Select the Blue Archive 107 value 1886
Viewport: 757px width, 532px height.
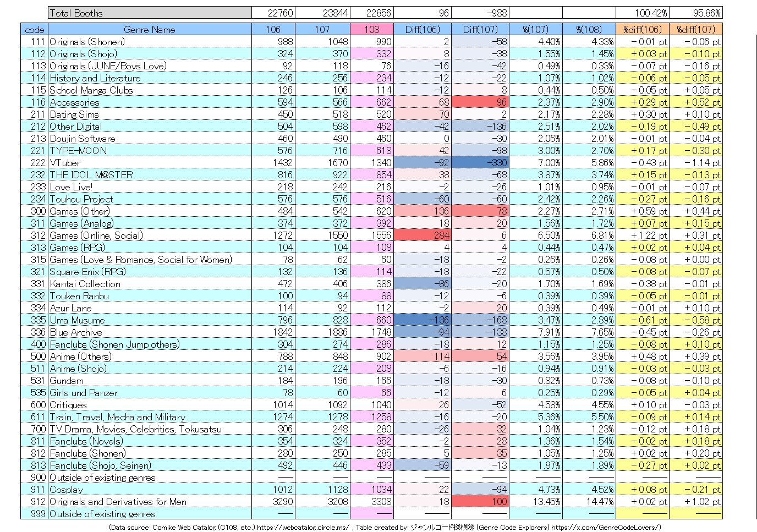322,332
